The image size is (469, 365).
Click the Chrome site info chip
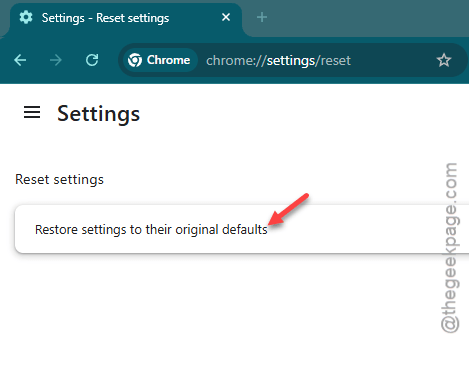tap(160, 60)
